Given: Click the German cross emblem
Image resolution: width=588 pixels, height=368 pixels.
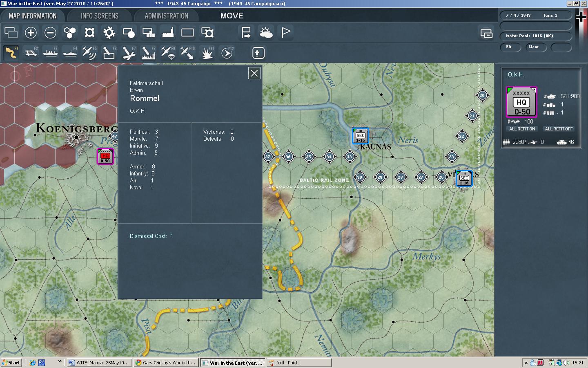Looking at the screenshot, I should click(x=581, y=17).
